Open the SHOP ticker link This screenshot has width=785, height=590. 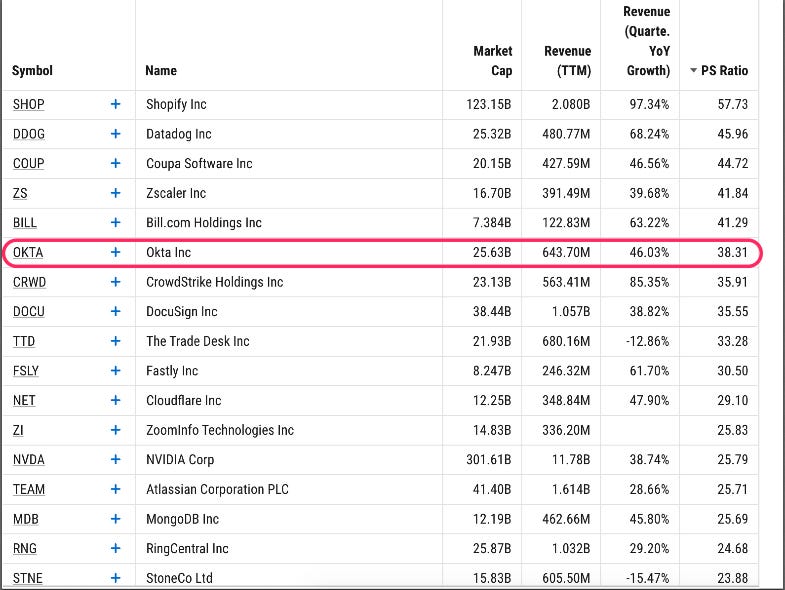[x=29, y=104]
